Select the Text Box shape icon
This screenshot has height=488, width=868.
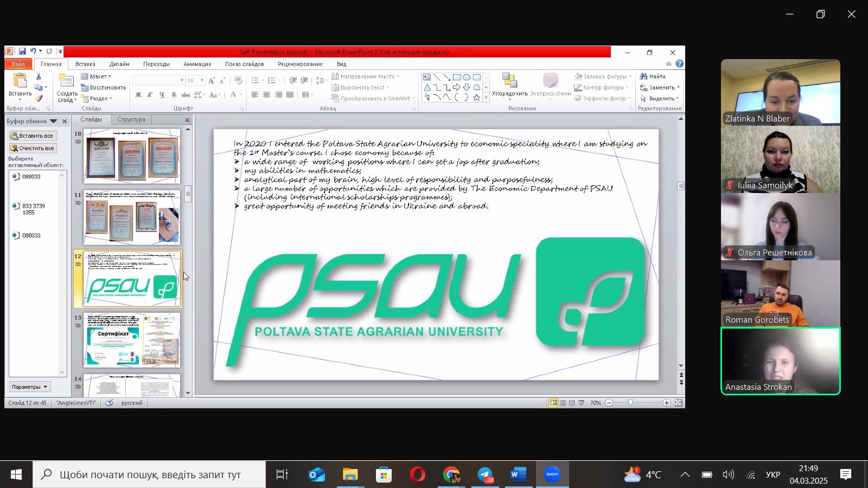click(x=427, y=77)
